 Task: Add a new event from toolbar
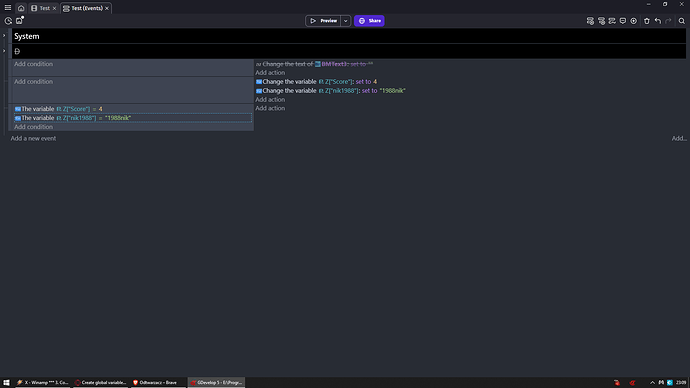click(590, 21)
